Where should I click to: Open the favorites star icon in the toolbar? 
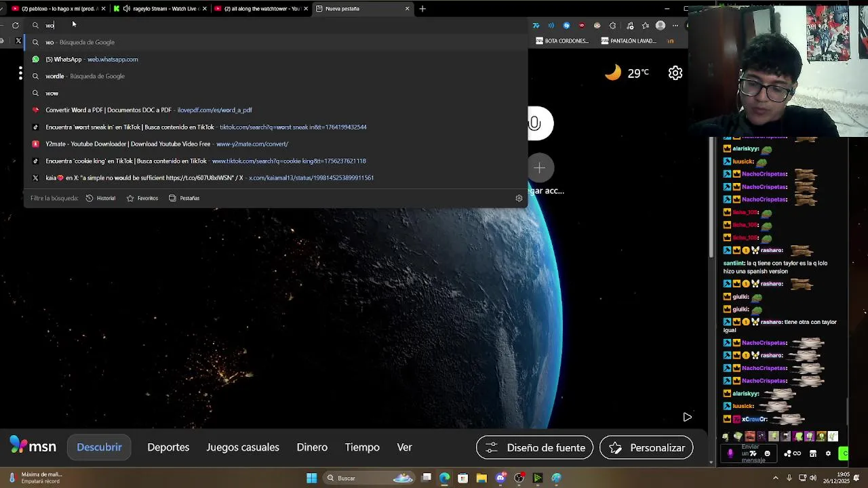(x=645, y=26)
